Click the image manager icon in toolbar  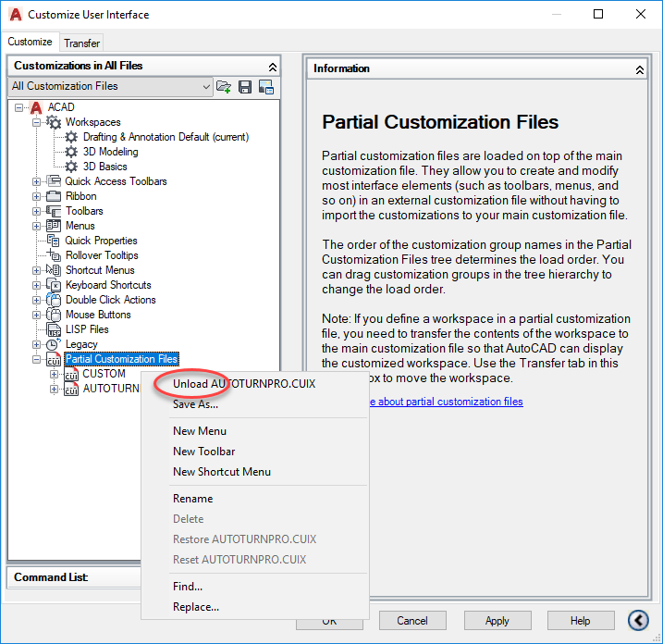click(266, 87)
